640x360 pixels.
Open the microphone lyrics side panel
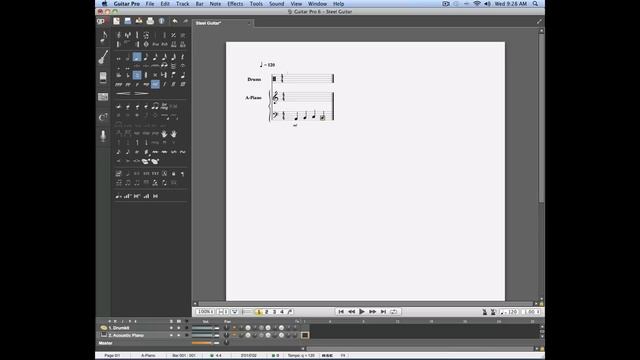pos(103,136)
